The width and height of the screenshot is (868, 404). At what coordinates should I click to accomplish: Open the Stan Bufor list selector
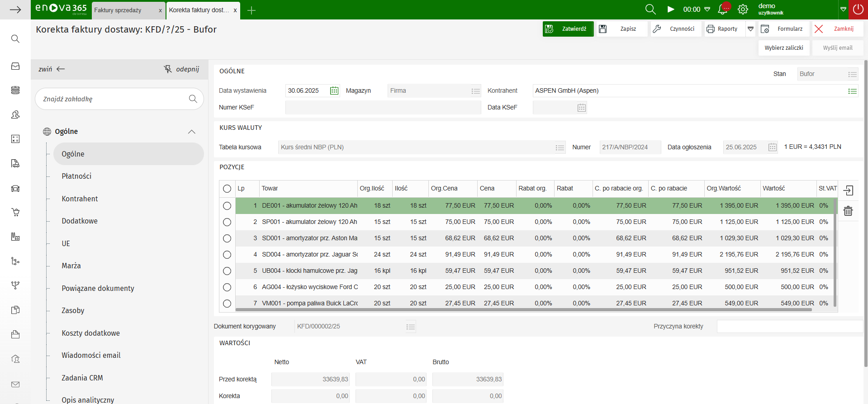852,74
